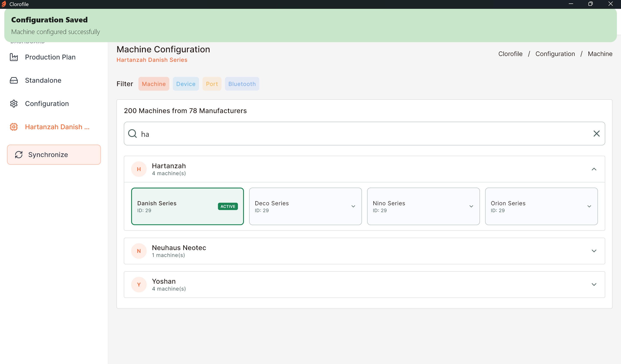Click the Synchronize refresh icon
The width and height of the screenshot is (621, 364).
pos(19,155)
